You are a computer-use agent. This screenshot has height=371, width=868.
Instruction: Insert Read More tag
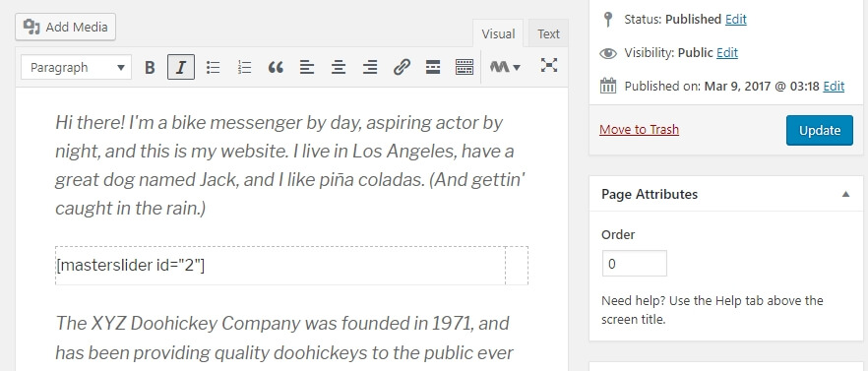coord(433,67)
